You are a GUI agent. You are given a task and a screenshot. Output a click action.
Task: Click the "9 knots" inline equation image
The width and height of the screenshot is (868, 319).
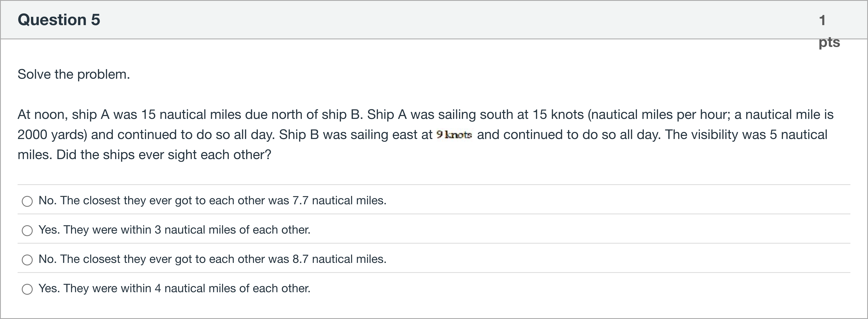tap(454, 135)
